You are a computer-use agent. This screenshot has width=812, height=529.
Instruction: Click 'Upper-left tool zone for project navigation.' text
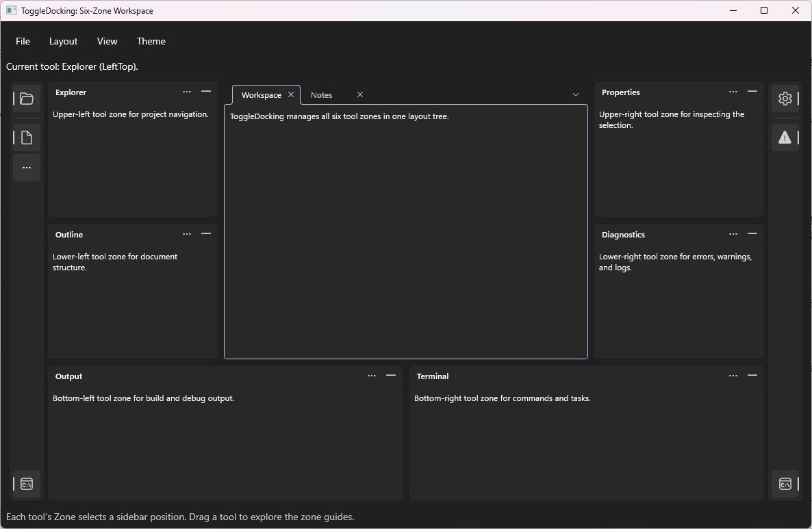131,114
